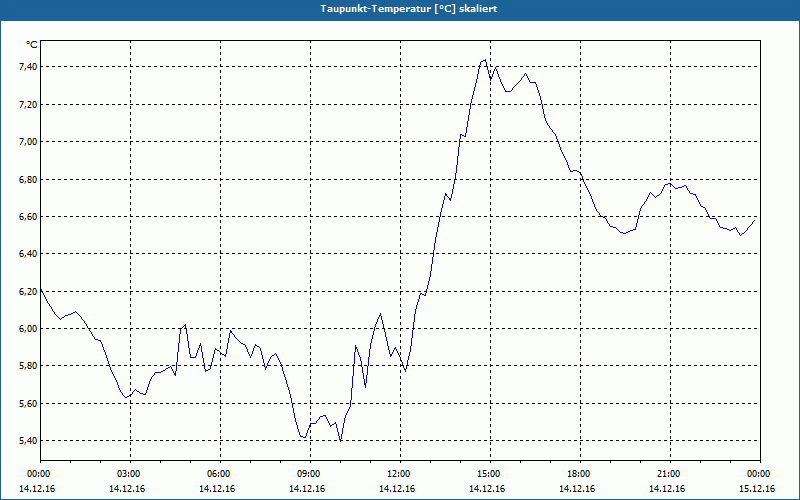Select the 7,00 y-axis value
The width and height of the screenshot is (800, 500).
coord(28,142)
